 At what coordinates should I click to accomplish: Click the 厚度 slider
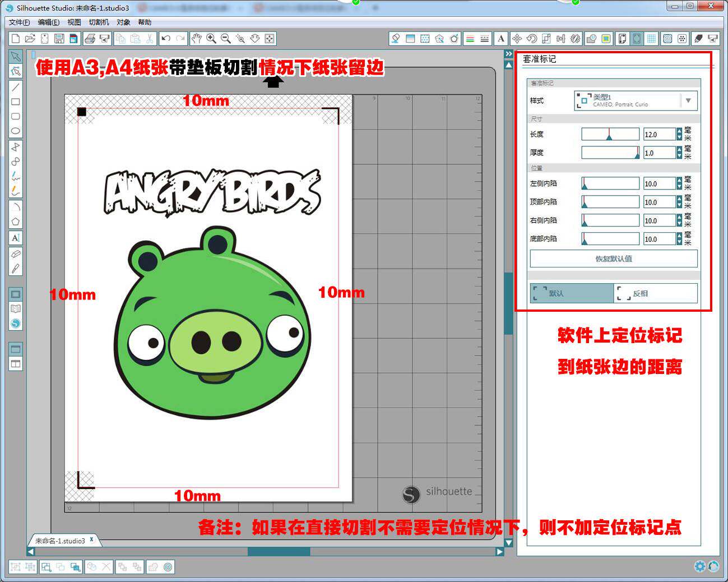(x=610, y=153)
